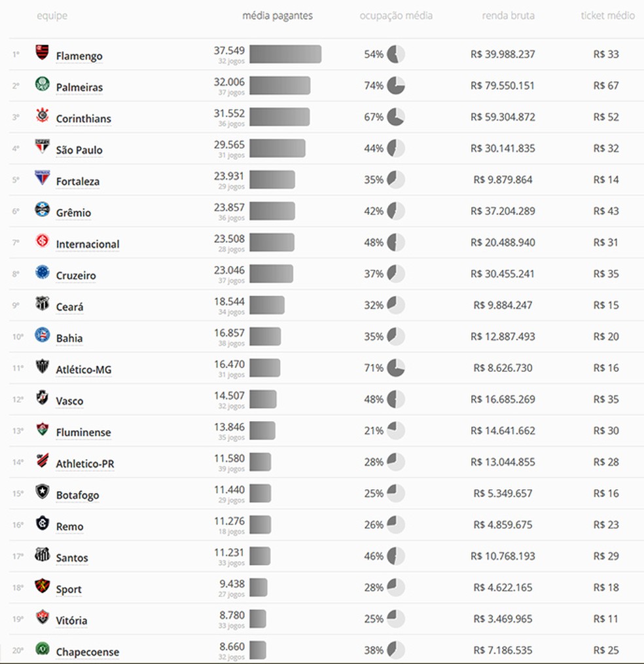Sort table by ticket médio header
Viewport: 644px width, 664px height.
607,16
